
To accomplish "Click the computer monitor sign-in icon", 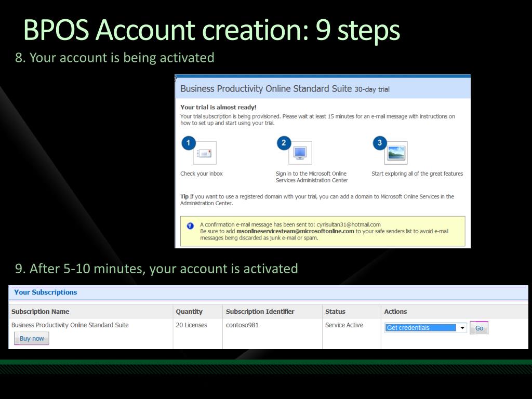I will pyautogui.click(x=300, y=153).
